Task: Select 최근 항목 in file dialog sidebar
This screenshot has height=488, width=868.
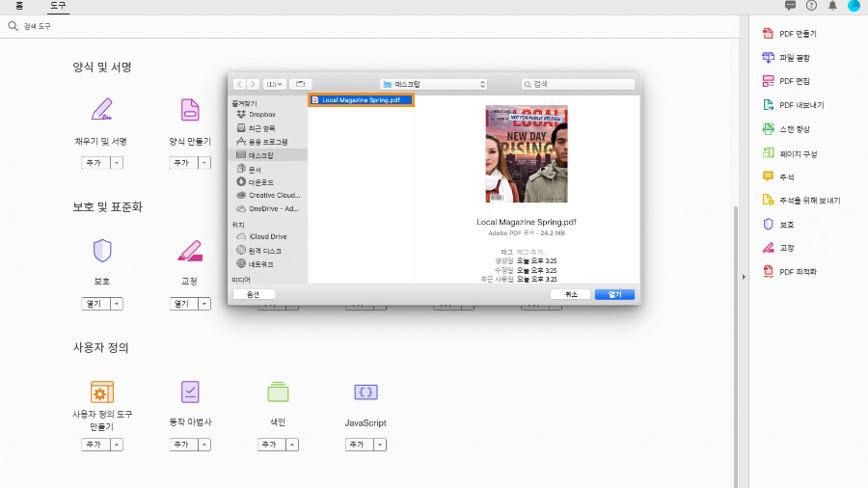Action: click(268, 128)
